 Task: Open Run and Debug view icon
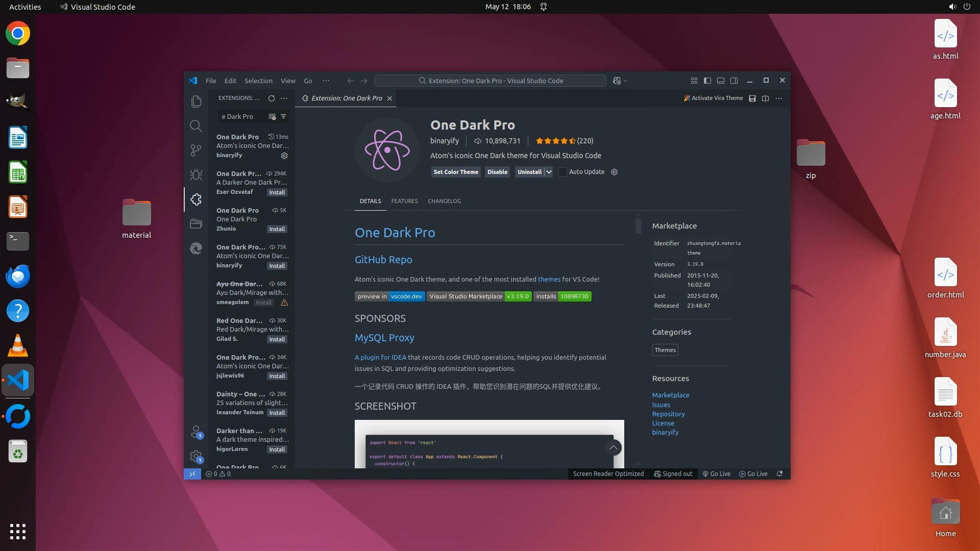(x=196, y=175)
